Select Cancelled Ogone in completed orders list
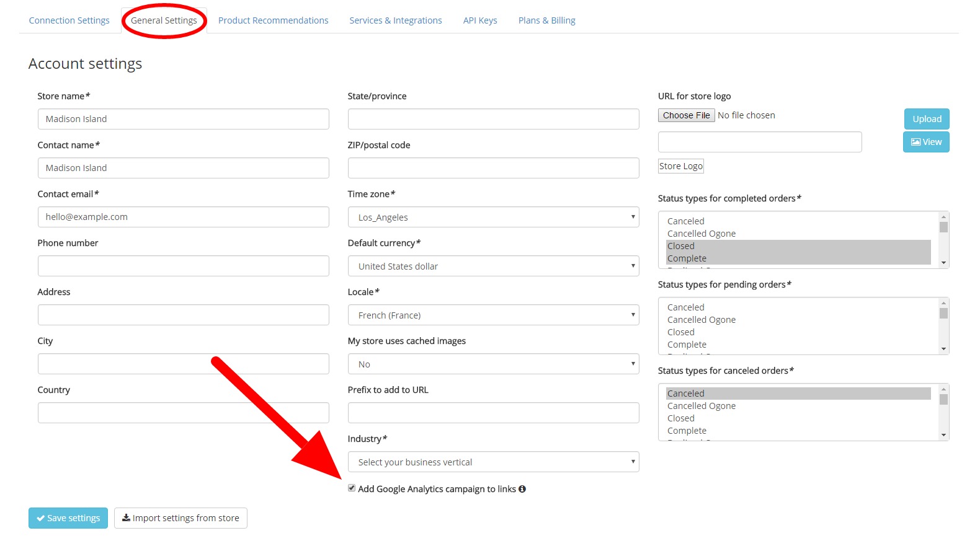980x541 pixels. (798, 234)
